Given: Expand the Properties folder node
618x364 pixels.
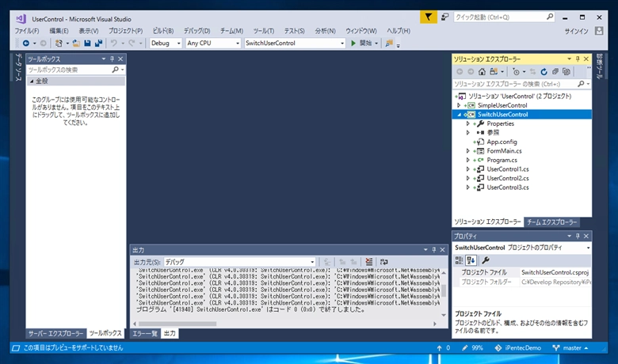Looking at the screenshot, I should coord(467,123).
